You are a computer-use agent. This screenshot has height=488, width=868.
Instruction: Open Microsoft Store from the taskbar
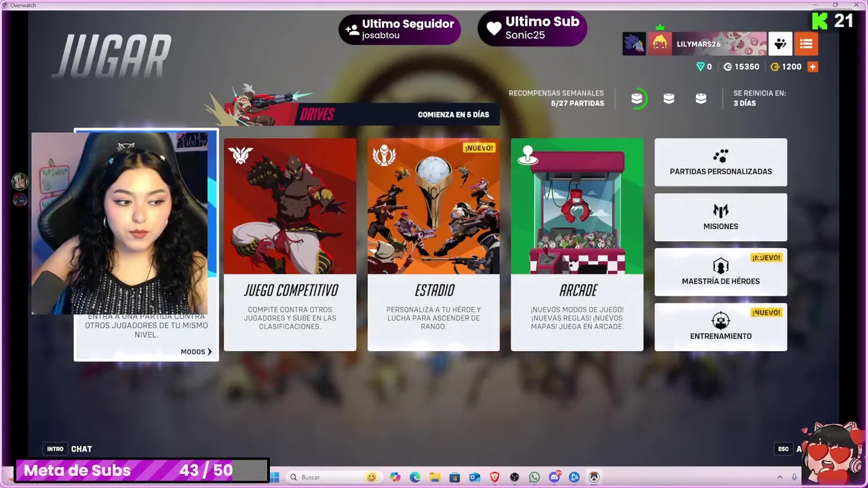(454, 477)
